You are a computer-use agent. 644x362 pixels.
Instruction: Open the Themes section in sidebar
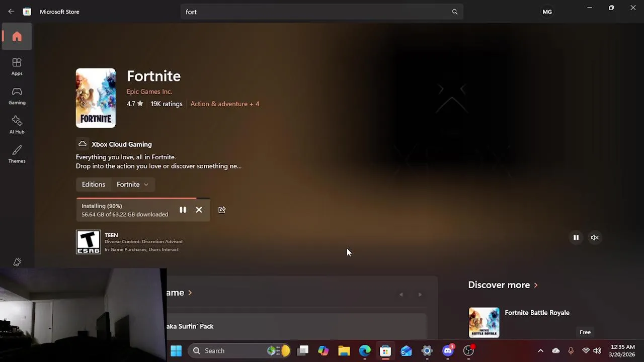(17, 154)
